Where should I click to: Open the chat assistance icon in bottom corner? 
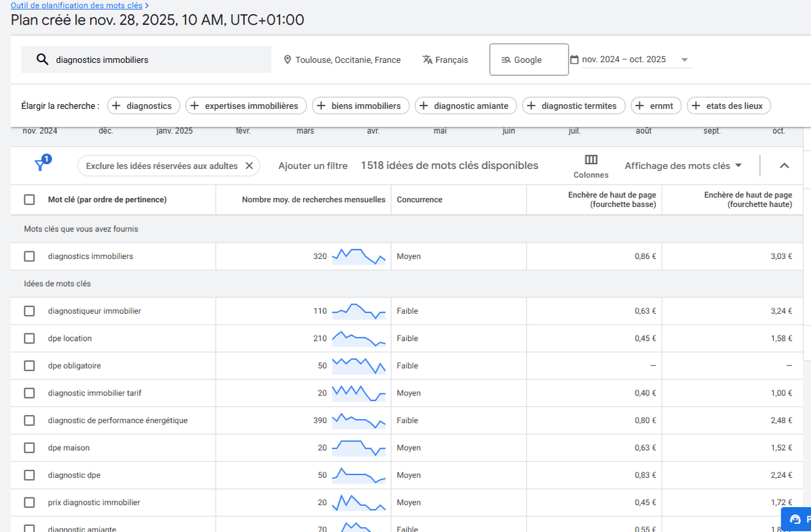coord(796,519)
